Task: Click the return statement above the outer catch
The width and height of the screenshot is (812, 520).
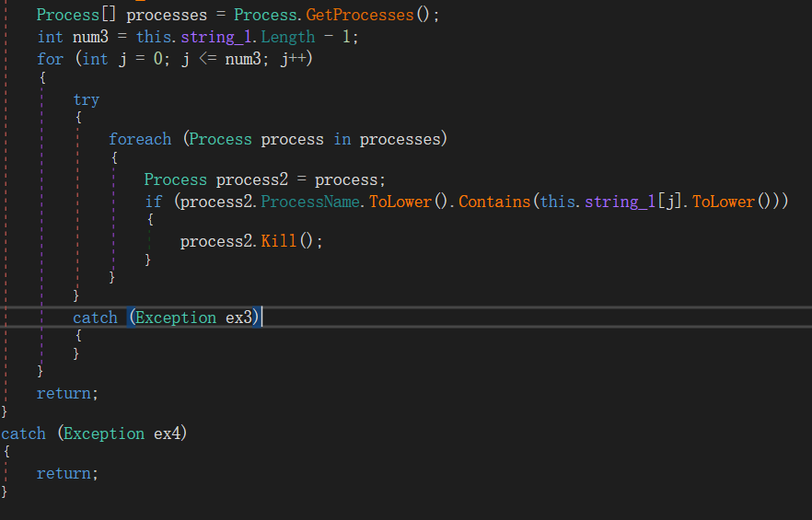Action: [x=66, y=393]
